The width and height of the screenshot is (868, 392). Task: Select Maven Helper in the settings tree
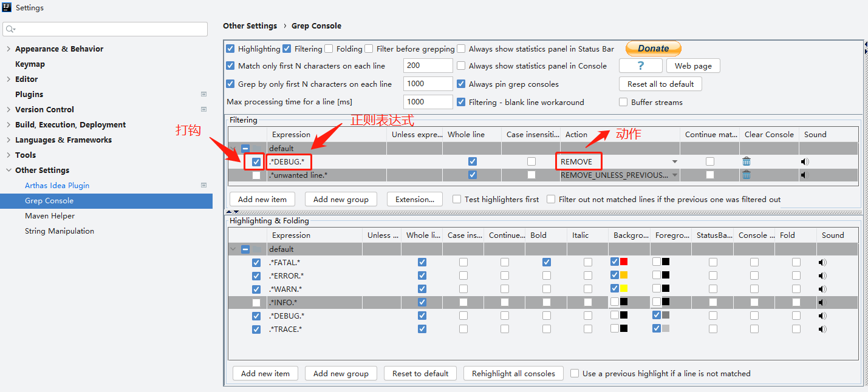pos(50,215)
